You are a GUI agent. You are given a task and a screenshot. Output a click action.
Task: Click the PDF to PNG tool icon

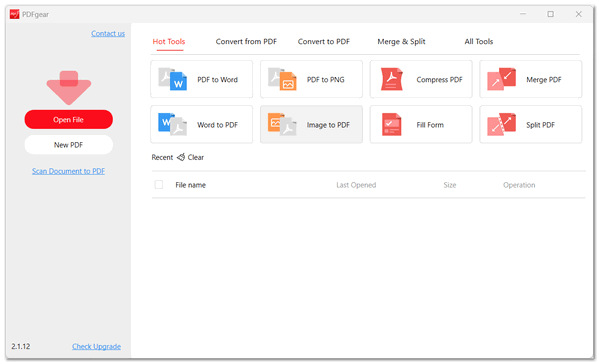point(282,79)
